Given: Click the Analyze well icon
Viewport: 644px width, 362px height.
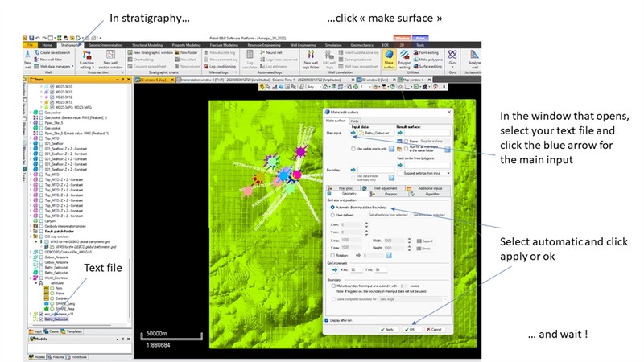Looking at the screenshot, I should [474, 59].
